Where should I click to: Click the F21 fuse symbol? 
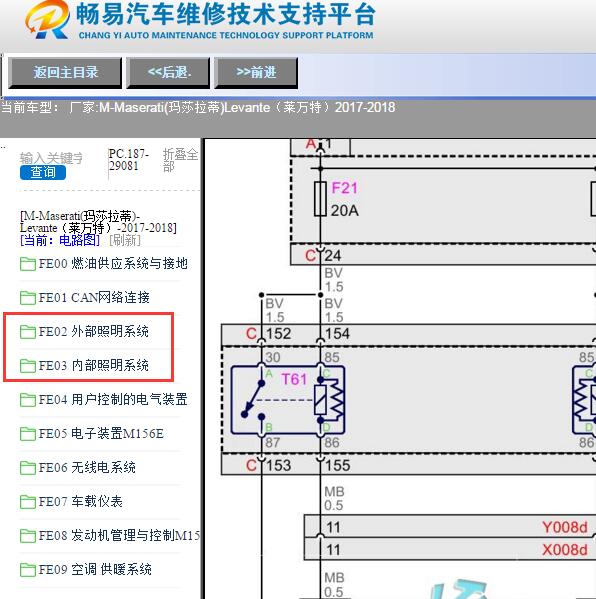[x=320, y=199]
